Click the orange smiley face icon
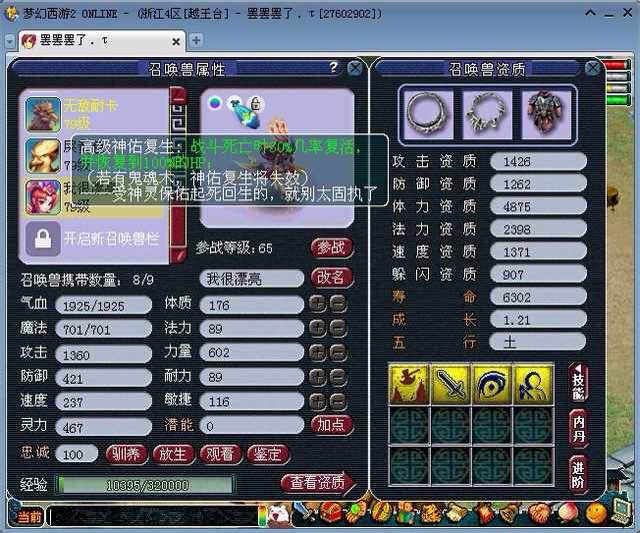This screenshot has height=533, width=640. point(596,513)
